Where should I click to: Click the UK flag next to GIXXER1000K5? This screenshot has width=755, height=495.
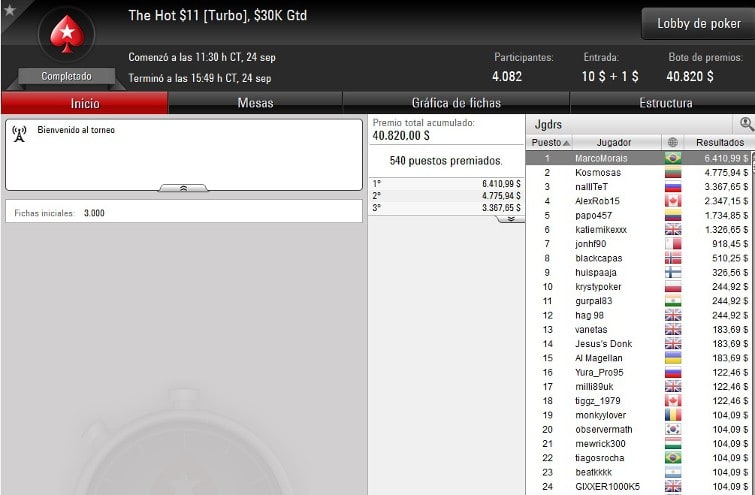click(x=673, y=486)
